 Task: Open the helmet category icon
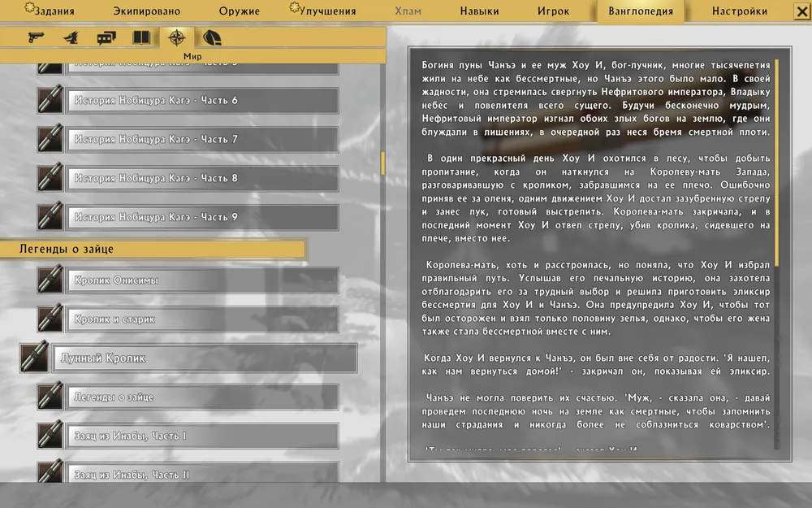point(212,37)
